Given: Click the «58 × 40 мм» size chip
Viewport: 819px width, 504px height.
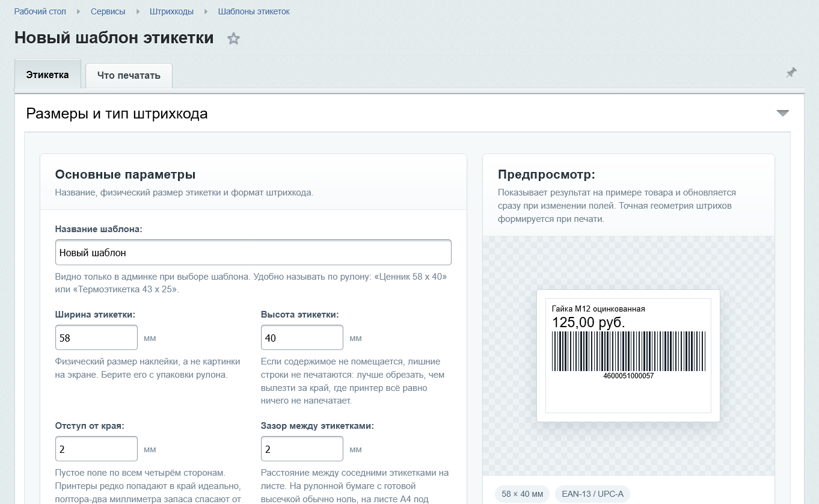Looking at the screenshot, I should (522, 494).
